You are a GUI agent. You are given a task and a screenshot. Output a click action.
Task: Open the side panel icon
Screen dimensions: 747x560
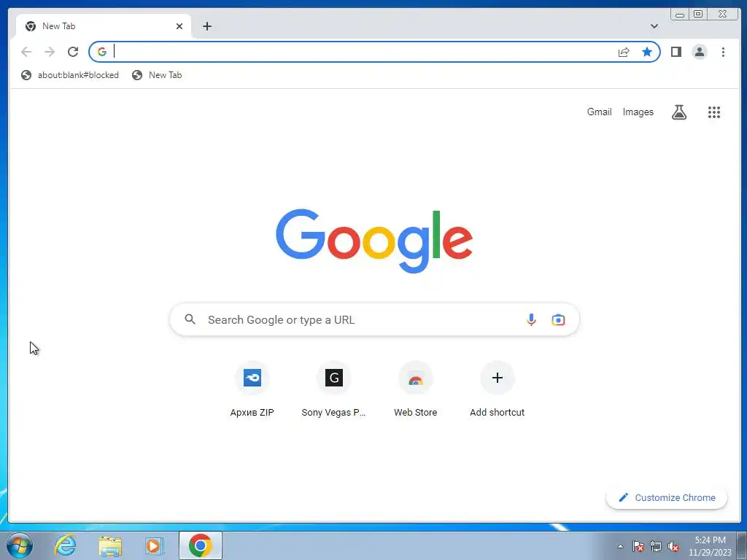676,52
